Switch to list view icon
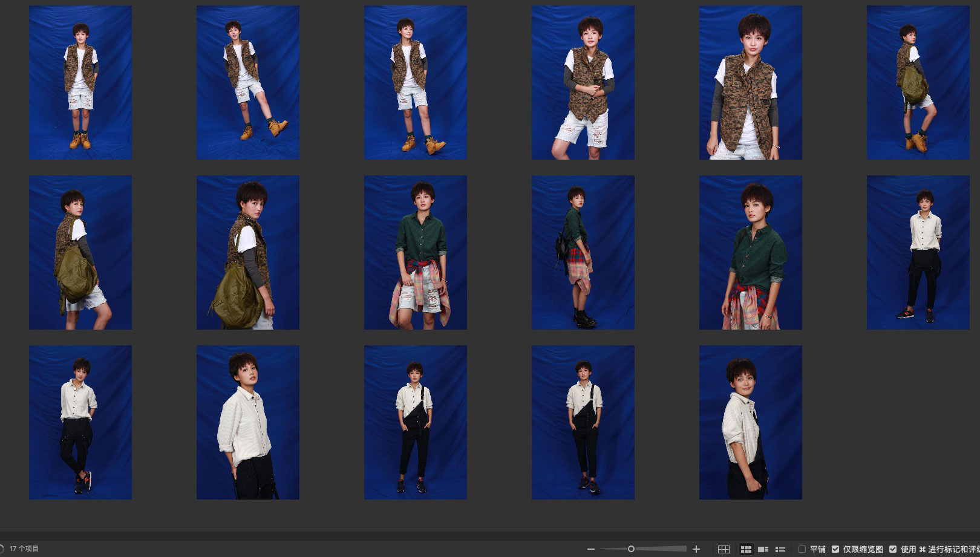Screen dimensions: 980x557 tap(780, 549)
